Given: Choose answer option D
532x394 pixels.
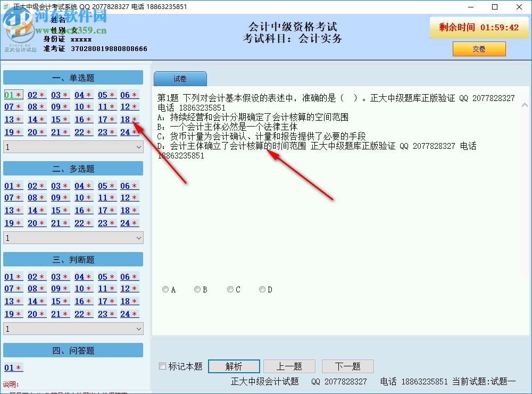Looking at the screenshot, I should pyautogui.click(x=262, y=289).
